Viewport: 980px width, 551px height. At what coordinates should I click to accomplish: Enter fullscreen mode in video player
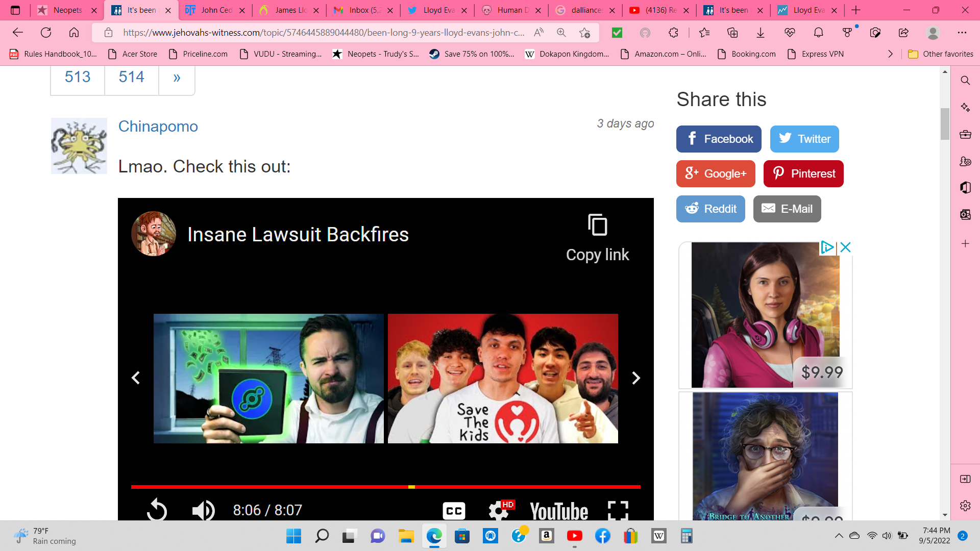coord(618,510)
